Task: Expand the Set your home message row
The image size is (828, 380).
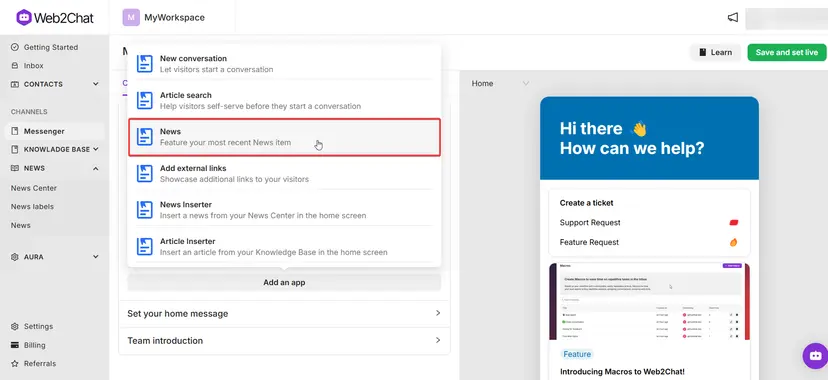Action: click(x=284, y=314)
